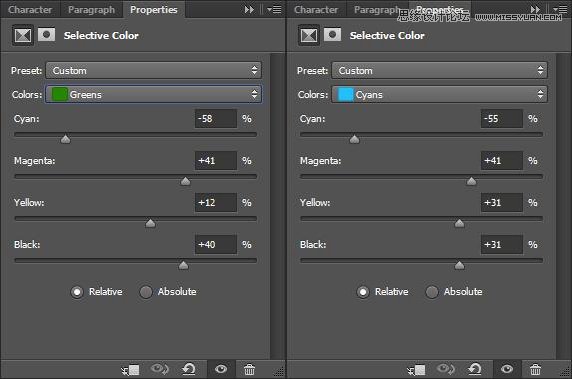Click Magenta slider handle in Greens panel
This screenshot has height=379, width=572.
[185, 181]
